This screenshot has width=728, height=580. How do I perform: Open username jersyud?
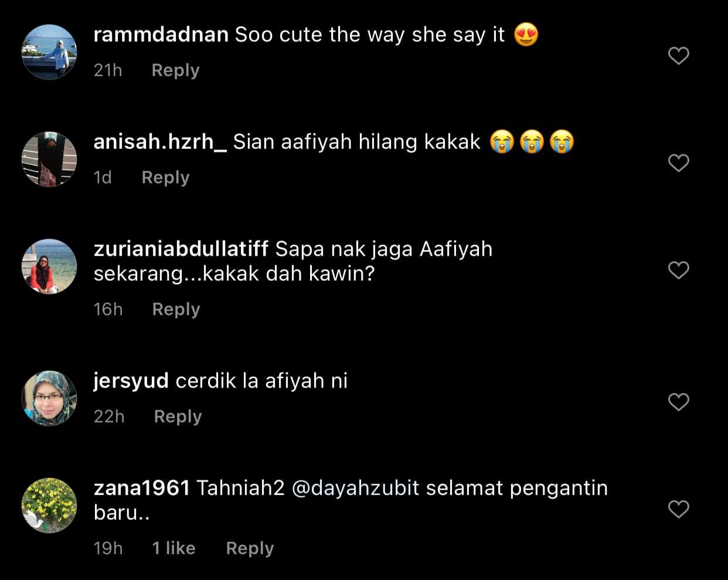click(131, 381)
